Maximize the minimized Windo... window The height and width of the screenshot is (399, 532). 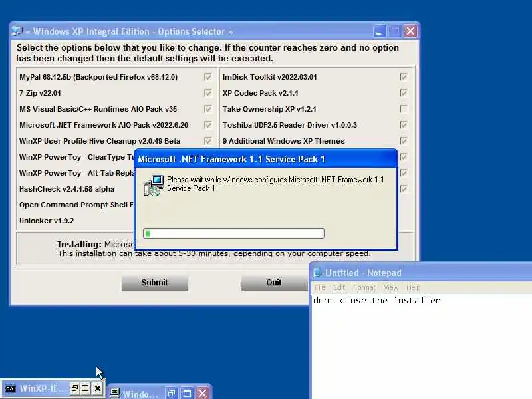point(187,393)
